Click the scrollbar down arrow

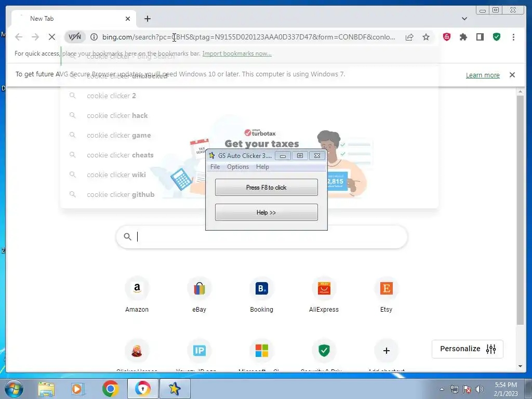(520, 366)
